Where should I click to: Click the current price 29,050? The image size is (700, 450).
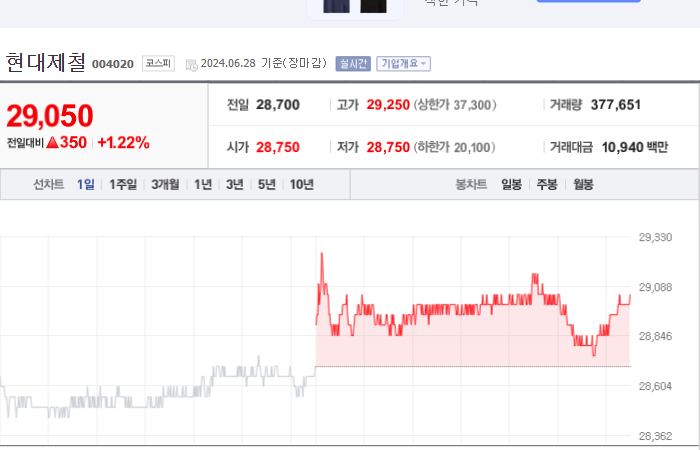tap(50, 116)
